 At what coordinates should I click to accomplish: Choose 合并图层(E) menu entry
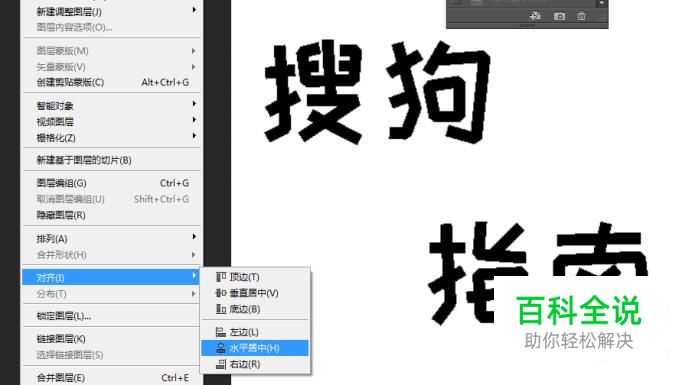pyautogui.click(x=111, y=378)
